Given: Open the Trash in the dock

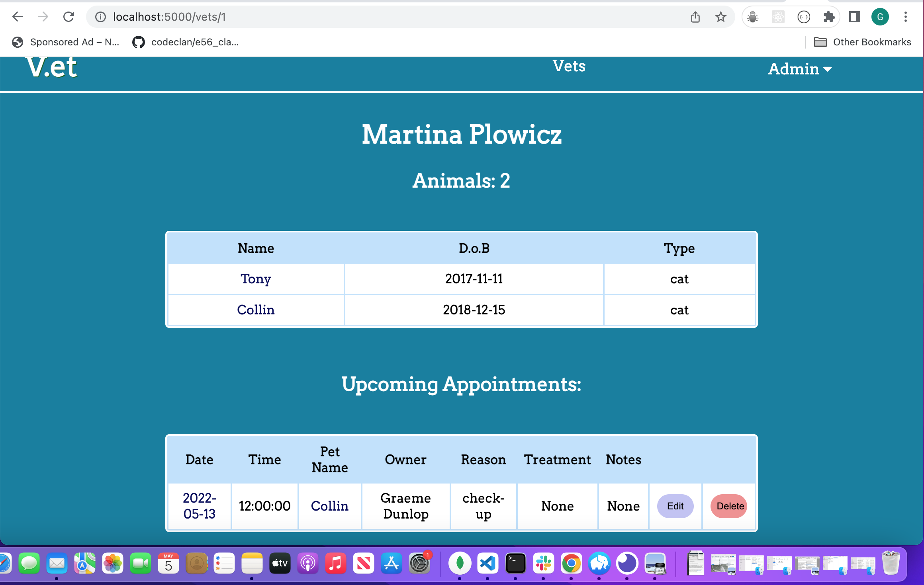Looking at the screenshot, I should coord(891,563).
